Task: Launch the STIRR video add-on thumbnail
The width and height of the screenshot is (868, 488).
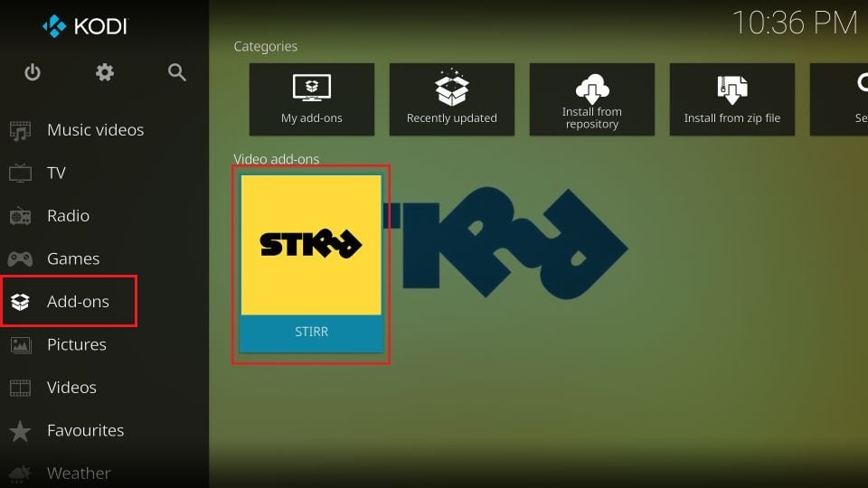Action: click(311, 245)
